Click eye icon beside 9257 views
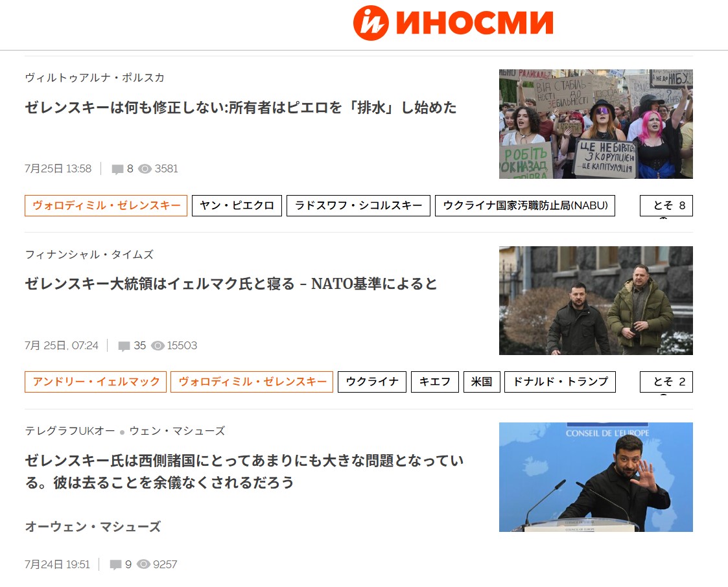 coord(143,564)
